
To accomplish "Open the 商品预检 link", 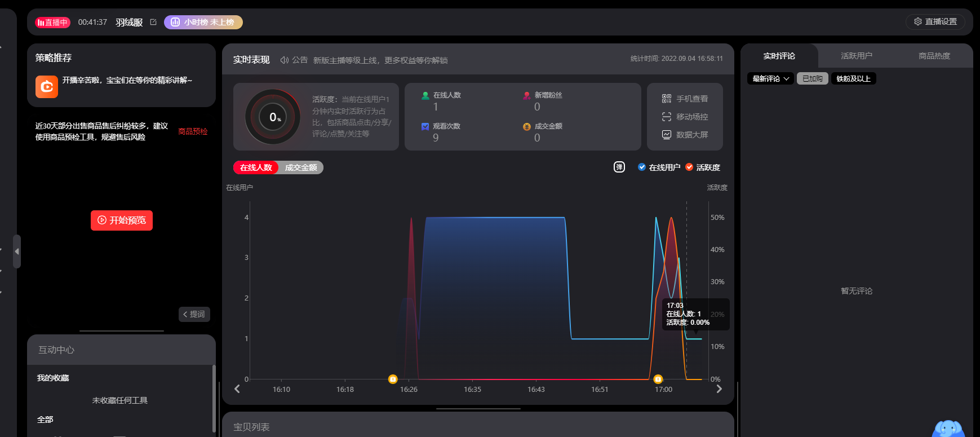I will click(193, 131).
